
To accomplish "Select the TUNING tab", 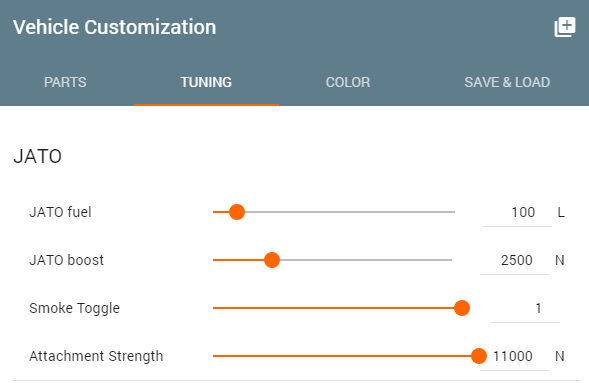I will click(x=206, y=82).
